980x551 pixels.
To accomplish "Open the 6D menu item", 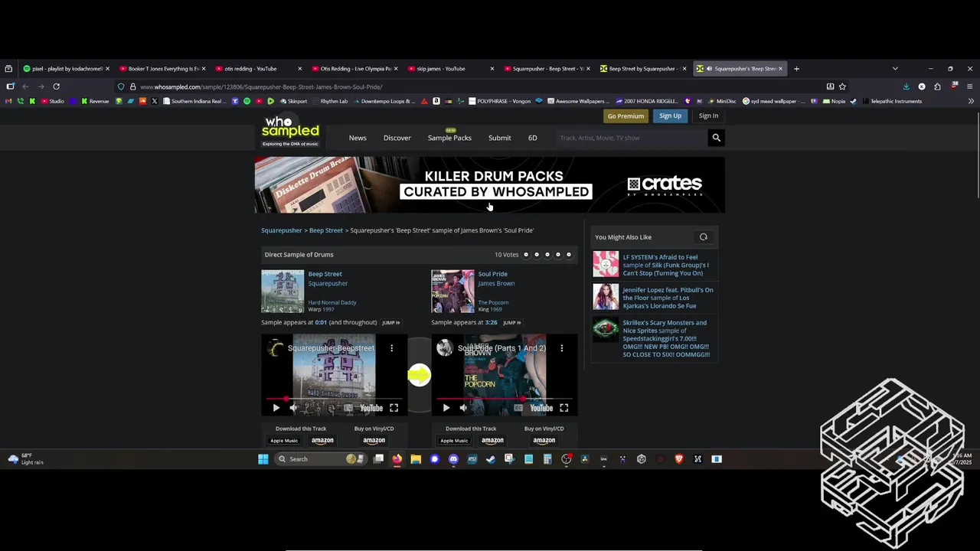I will click(533, 138).
